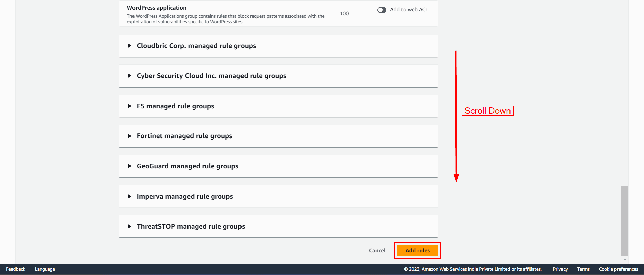Click the Cancel button

tap(377, 251)
